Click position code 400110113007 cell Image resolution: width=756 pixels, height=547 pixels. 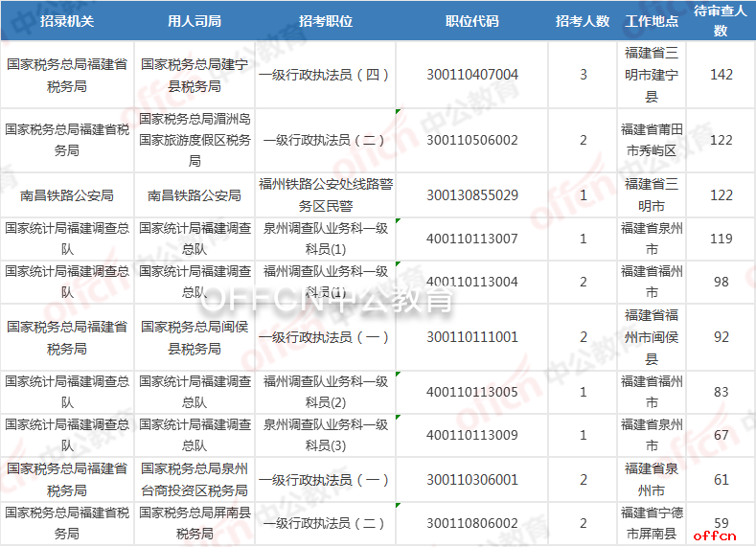(x=472, y=239)
